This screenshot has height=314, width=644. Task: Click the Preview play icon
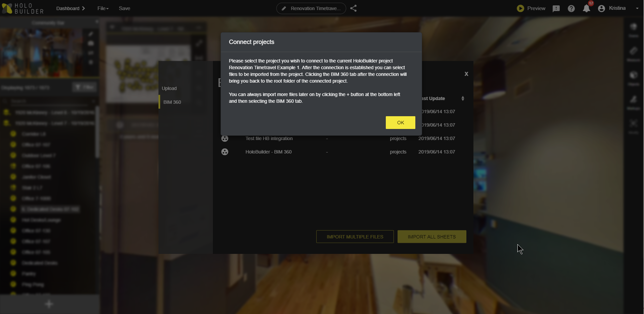[x=520, y=8]
